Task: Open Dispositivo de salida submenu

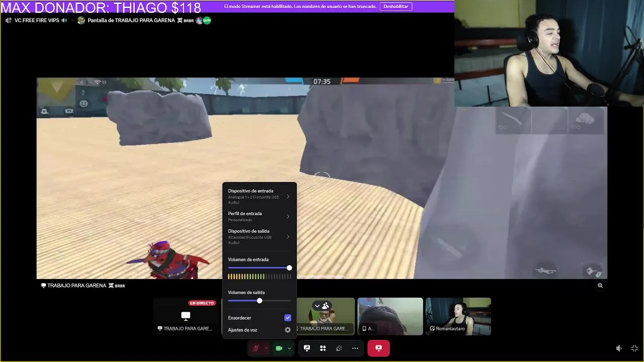Action: pos(259,236)
